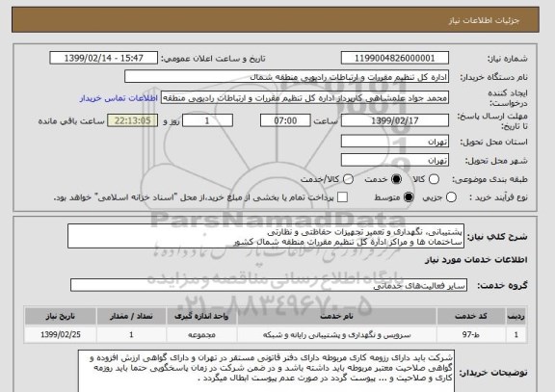The image size is (555, 392).
Task: Click the گروه خدمت field
Action: [x=269, y=285]
